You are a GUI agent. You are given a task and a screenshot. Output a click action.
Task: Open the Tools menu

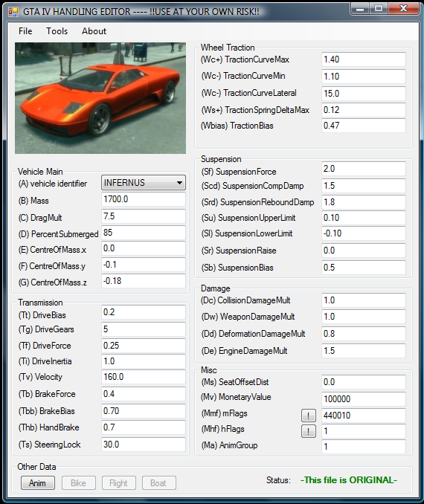click(x=57, y=31)
